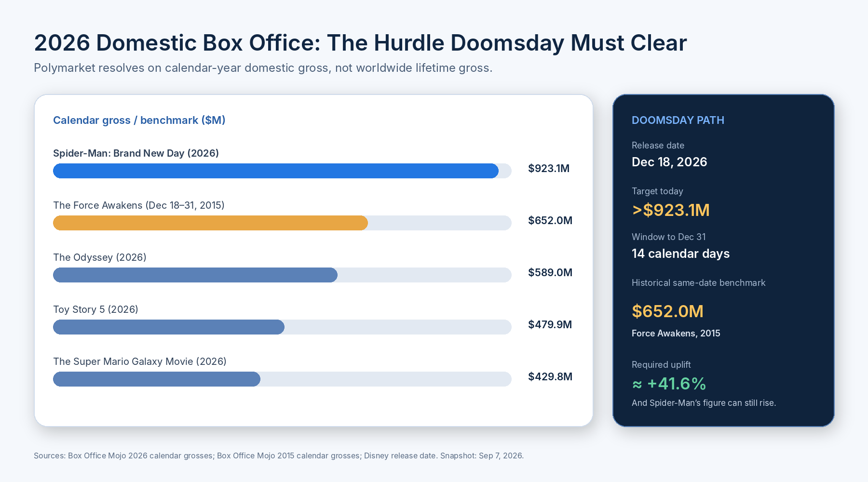Click the 'Release date' label
The image size is (868, 482).
tap(658, 146)
